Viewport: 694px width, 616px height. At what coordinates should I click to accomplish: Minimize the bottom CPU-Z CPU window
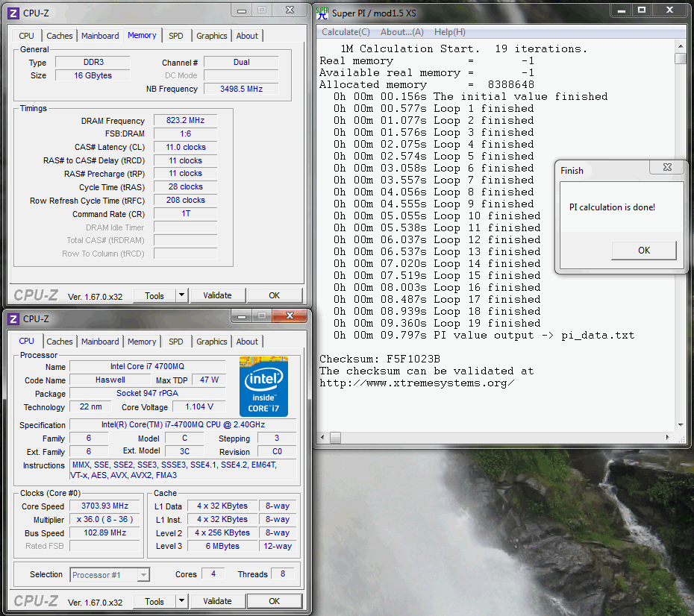point(242,315)
